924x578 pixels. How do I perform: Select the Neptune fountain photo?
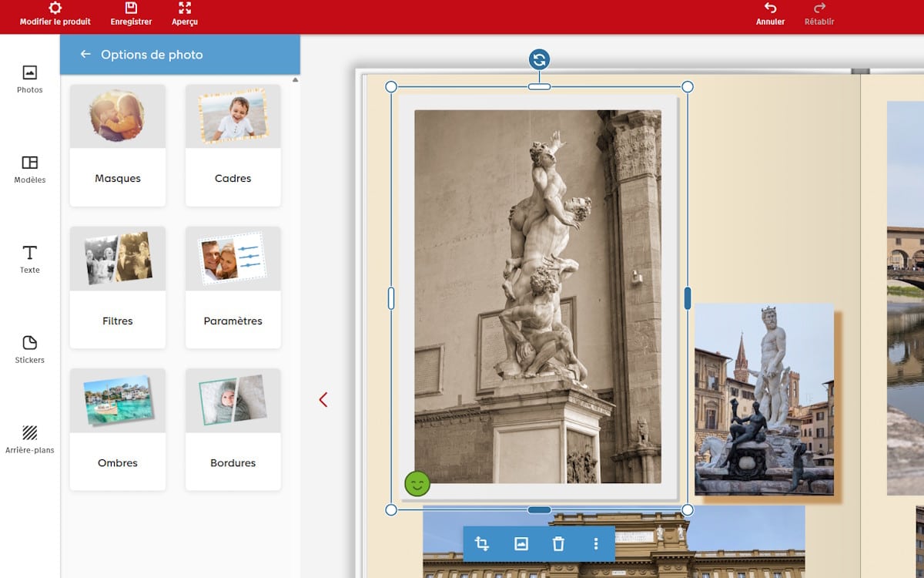pos(764,399)
